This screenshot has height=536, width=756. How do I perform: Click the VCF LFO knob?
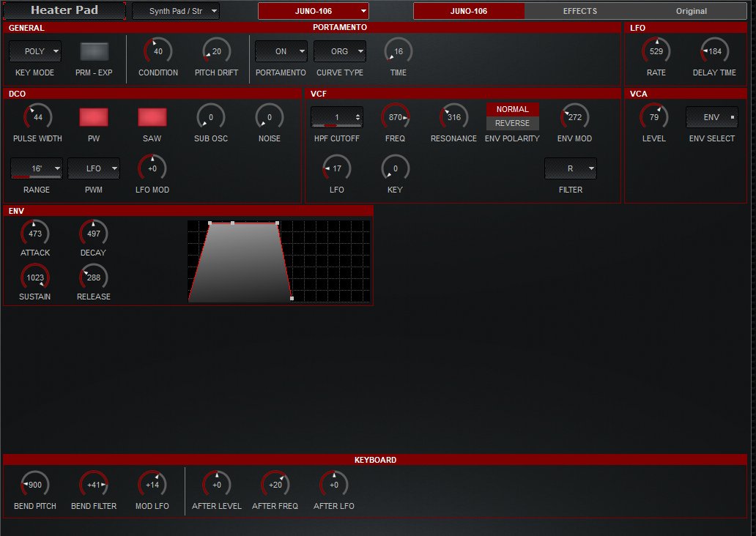pos(336,168)
